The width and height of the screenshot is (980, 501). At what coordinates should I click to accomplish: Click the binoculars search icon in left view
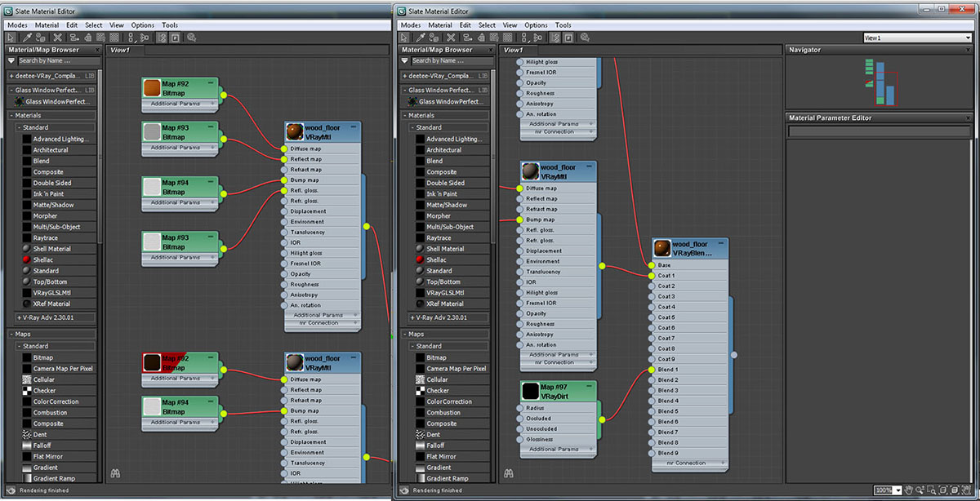(x=115, y=472)
